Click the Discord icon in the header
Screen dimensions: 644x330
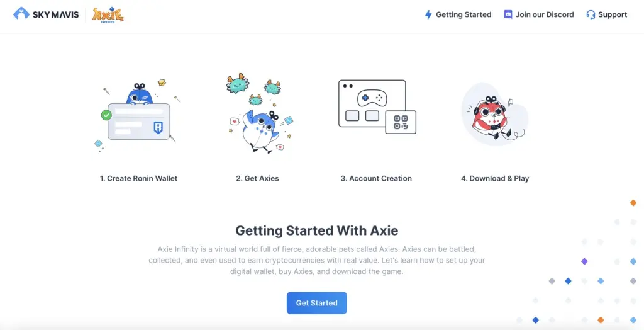coord(508,14)
